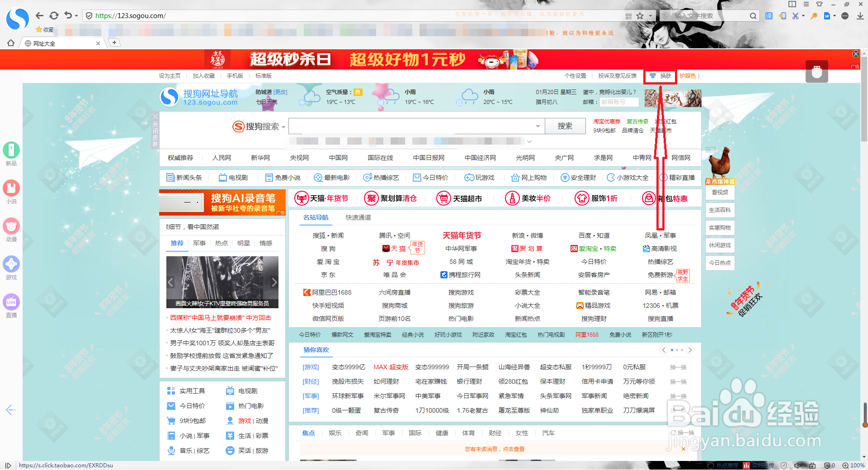Open the 实时热榜 status bar item
This screenshot has height=470, width=868.
click(x=759, y=465)
